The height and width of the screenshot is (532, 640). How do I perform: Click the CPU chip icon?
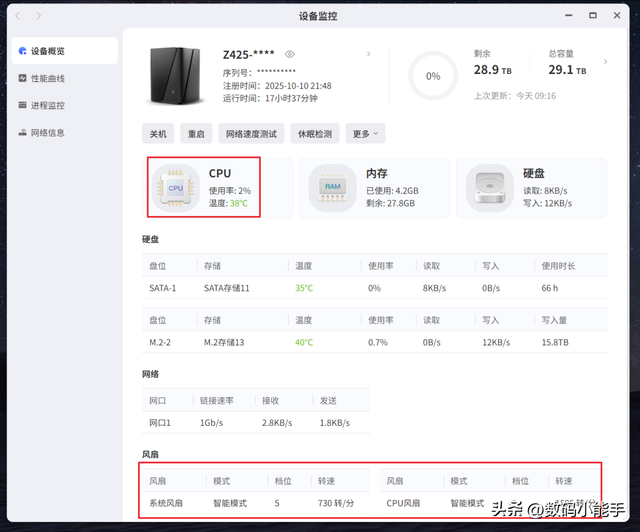(x=176, y=188)
